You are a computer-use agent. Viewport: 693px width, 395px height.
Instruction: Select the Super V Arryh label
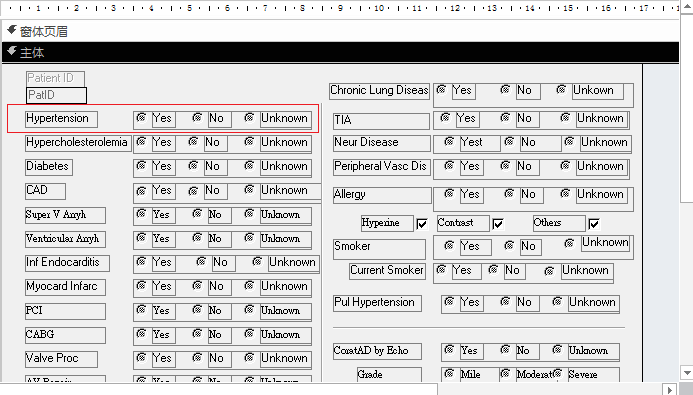(65, 215)
